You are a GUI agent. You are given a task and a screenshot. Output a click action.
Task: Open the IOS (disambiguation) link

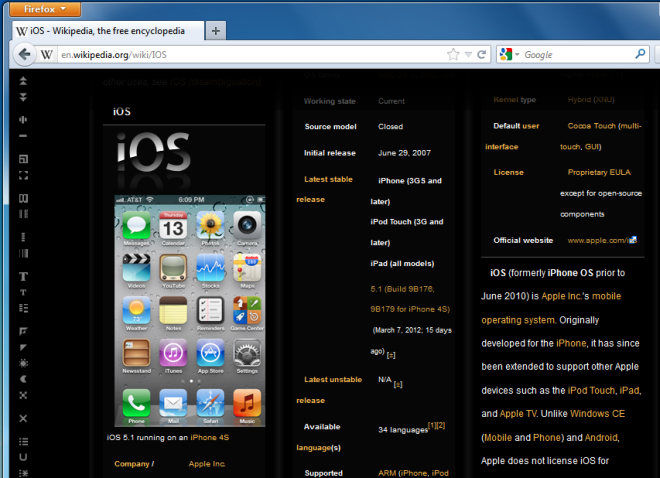pos(214,82)
